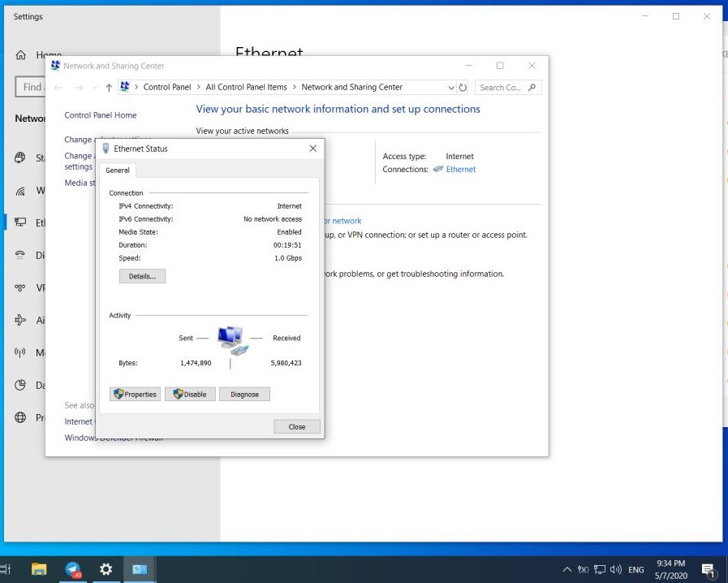The width and height of the screenshot is (728, 583).
Task: Go to Control Panel Home link
Action: click(101, 115)
